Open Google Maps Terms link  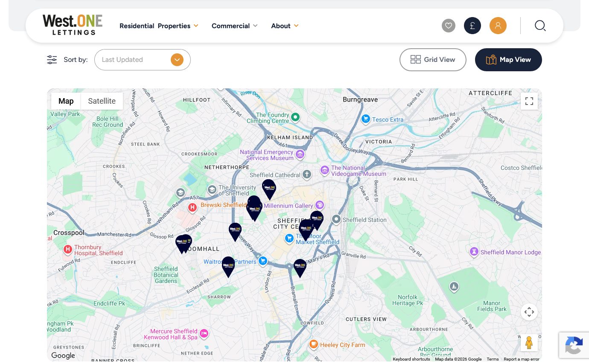[x=493, y=359]
